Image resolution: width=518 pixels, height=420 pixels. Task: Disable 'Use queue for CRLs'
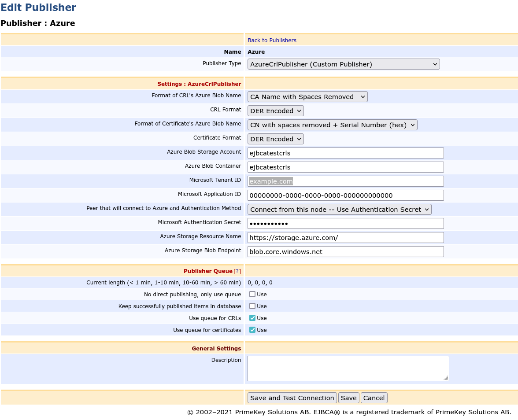pos(252,317)
